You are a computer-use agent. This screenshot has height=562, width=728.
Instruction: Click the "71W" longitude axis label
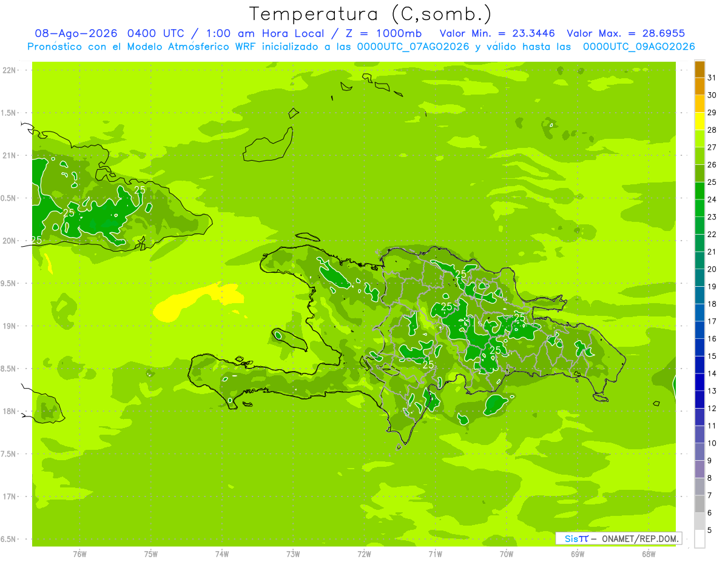coord(435,554)
